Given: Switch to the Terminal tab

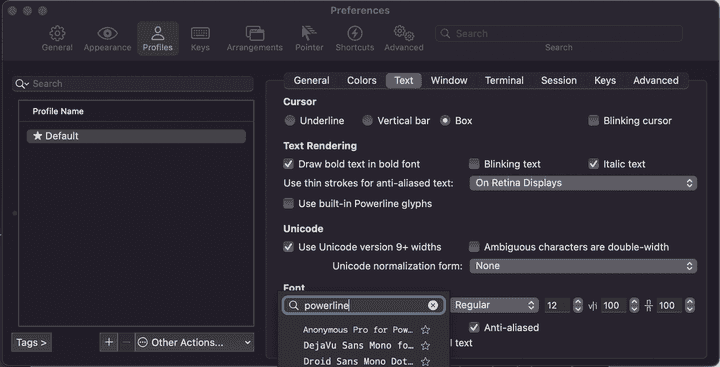Looking at the screenshot, I should tap(504, 80).
